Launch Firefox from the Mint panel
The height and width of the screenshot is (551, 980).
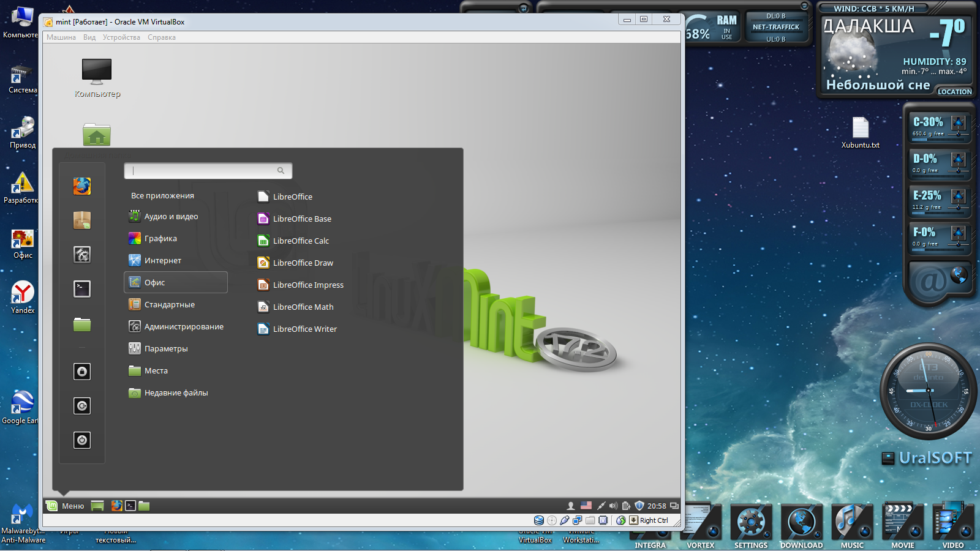point(116,506)
